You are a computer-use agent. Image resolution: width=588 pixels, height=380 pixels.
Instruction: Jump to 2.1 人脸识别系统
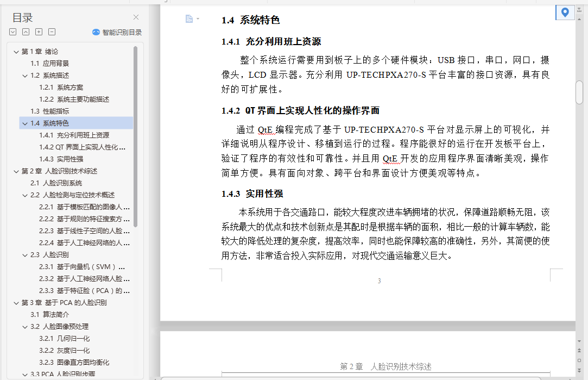56,183
